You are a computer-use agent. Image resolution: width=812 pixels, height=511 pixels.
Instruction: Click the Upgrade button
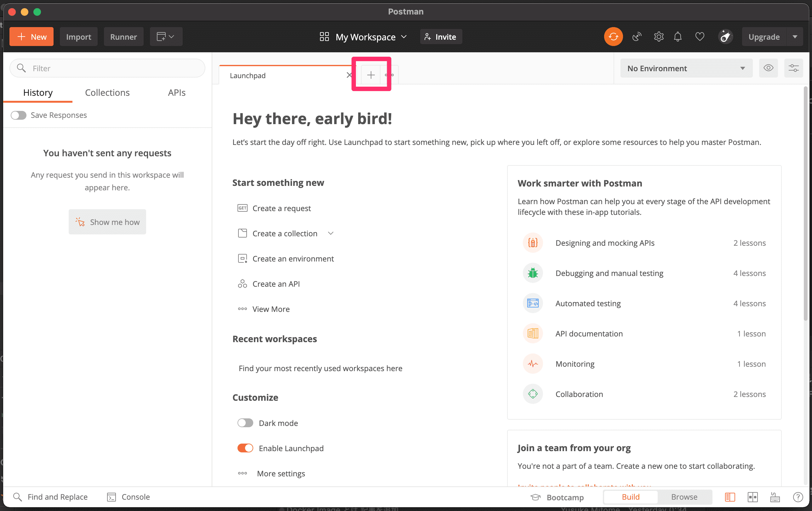coord(764,37)
